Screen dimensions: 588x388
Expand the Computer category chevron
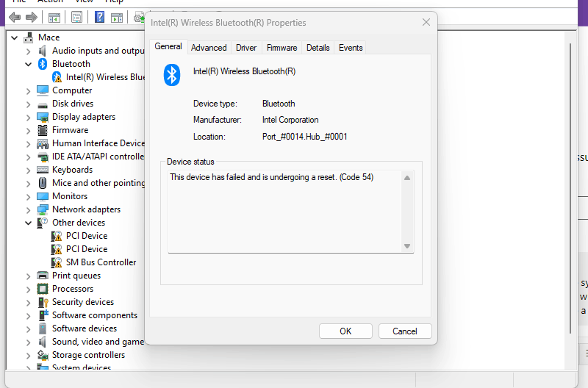tap(29, 90)
